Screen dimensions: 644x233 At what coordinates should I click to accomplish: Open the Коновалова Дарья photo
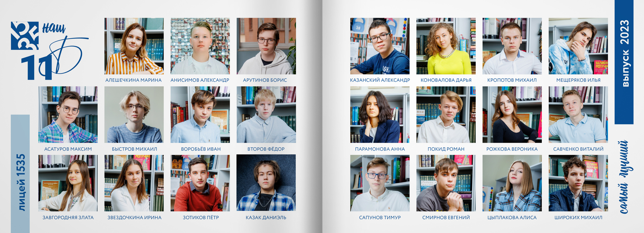[446, 46]
